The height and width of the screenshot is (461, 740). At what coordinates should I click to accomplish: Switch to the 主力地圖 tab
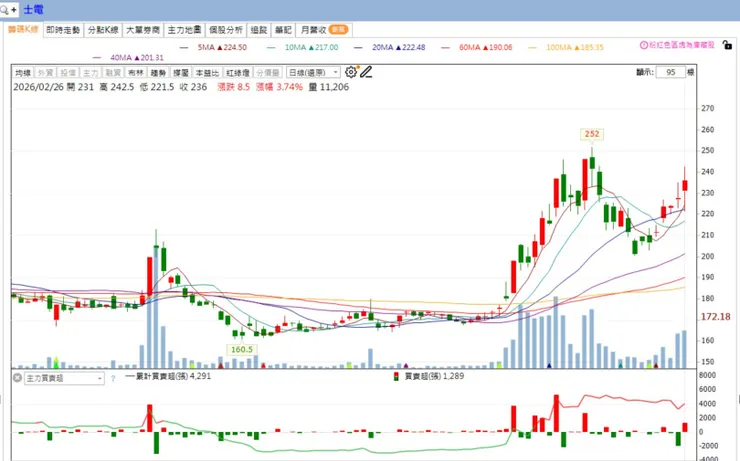tap(185, 30)
